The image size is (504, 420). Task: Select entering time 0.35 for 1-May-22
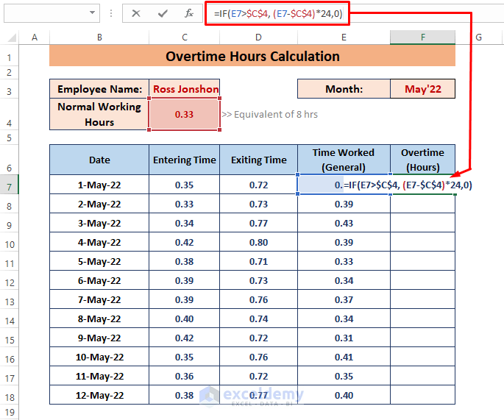point(184,185)
